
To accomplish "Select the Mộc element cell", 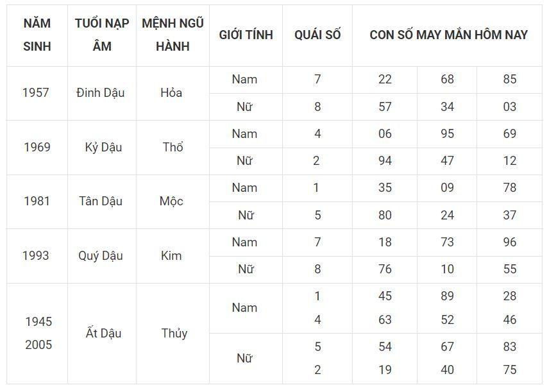I will [x=171, y=201].
